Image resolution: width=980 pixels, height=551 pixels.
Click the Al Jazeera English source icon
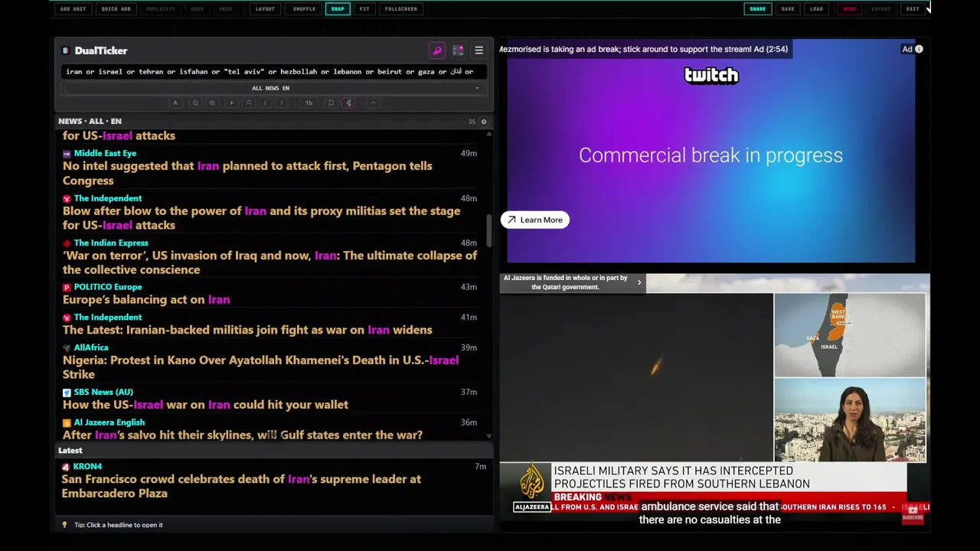[x=67, y=422]
